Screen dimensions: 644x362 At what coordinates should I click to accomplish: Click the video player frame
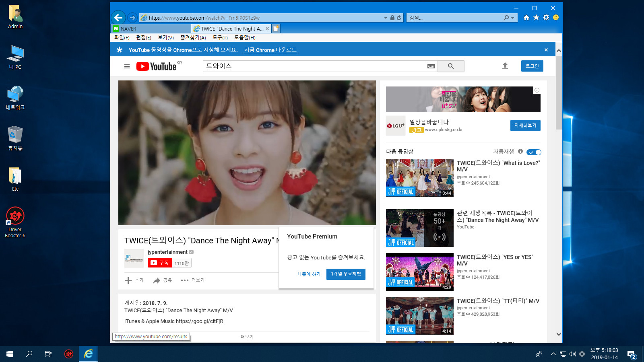tap(247, 153)
